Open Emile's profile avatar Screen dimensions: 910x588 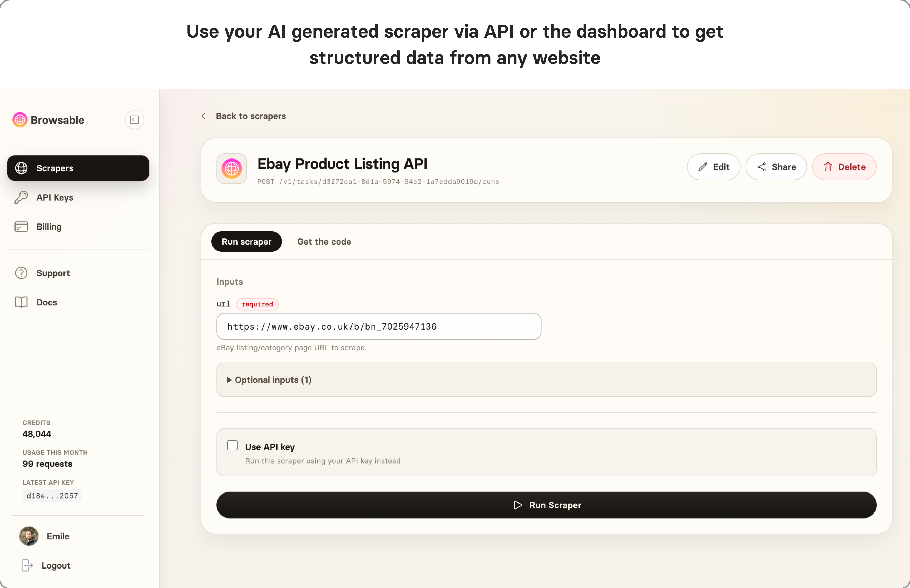[x=29, y=536]
